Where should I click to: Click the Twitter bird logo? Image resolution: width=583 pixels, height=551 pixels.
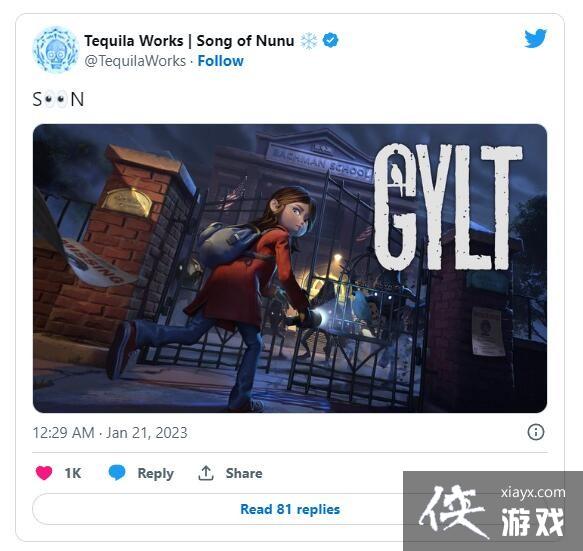coord(535,38)
